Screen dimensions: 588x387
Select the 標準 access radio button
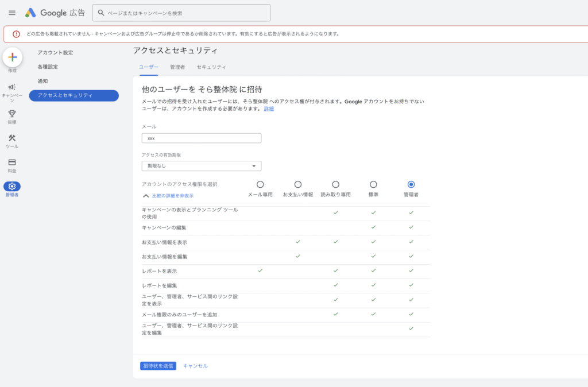373,184
